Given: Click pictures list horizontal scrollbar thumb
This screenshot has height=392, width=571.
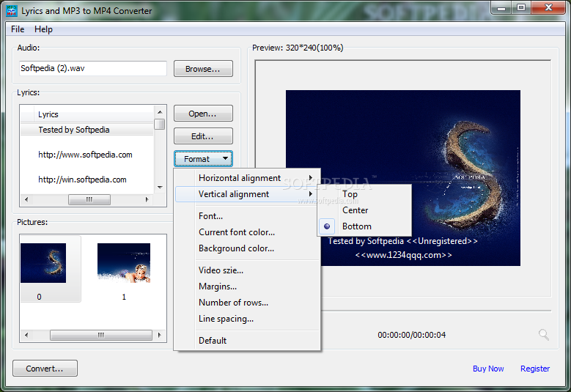Looking at the screenshot, I should [101, 335].
